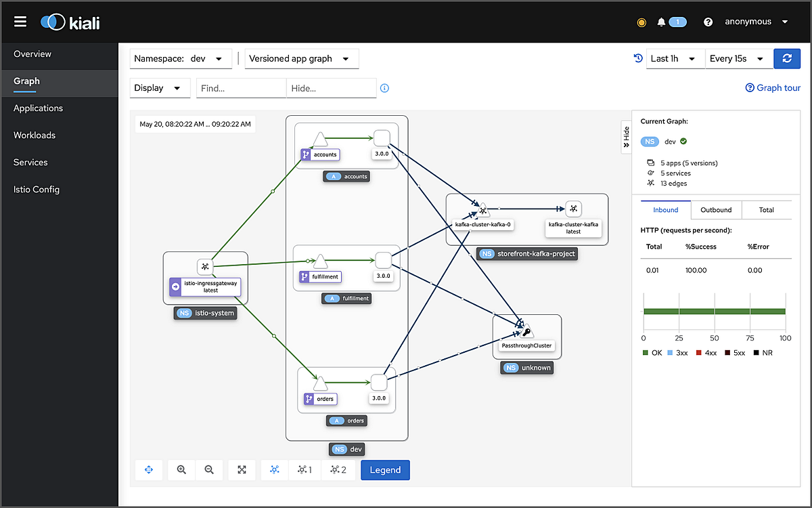Click the help question mark icon
This screenshot has width=812, height=508.
[708, 21]
